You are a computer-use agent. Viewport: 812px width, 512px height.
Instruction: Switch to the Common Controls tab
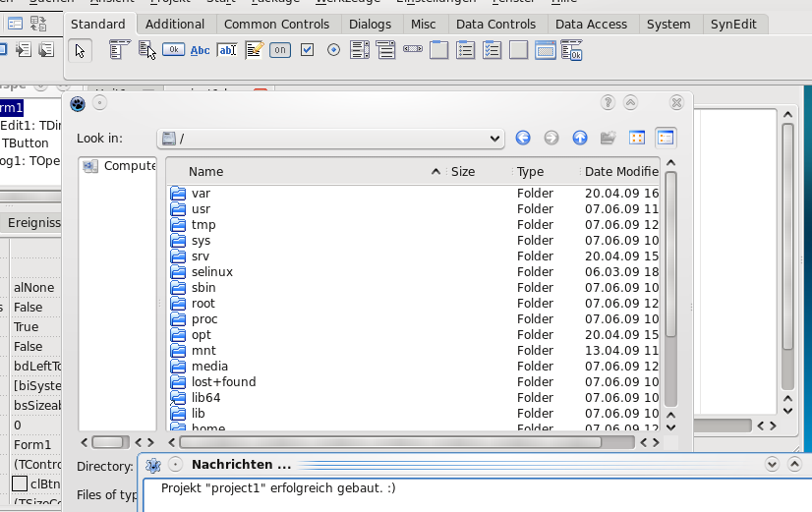tap(275, 24)
